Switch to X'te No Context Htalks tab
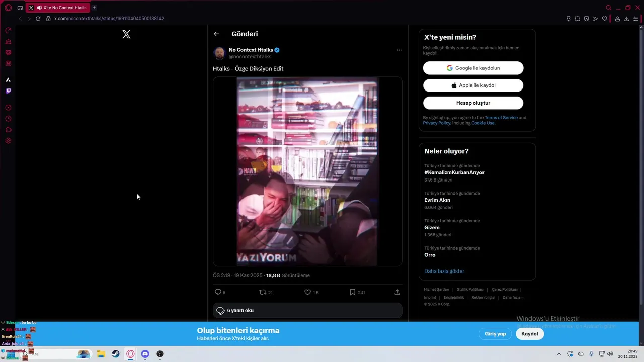 pyautogui.click(x=57, y=8)
